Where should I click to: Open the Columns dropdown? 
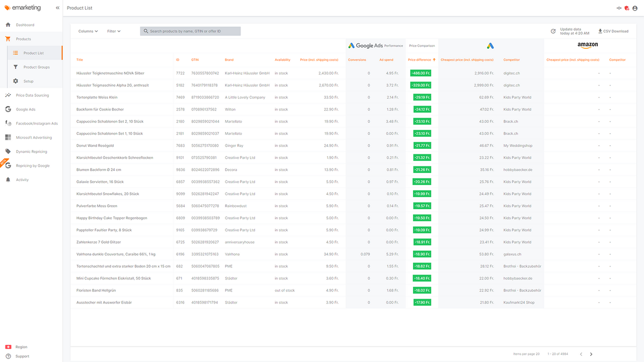click(x=88, y=31)
